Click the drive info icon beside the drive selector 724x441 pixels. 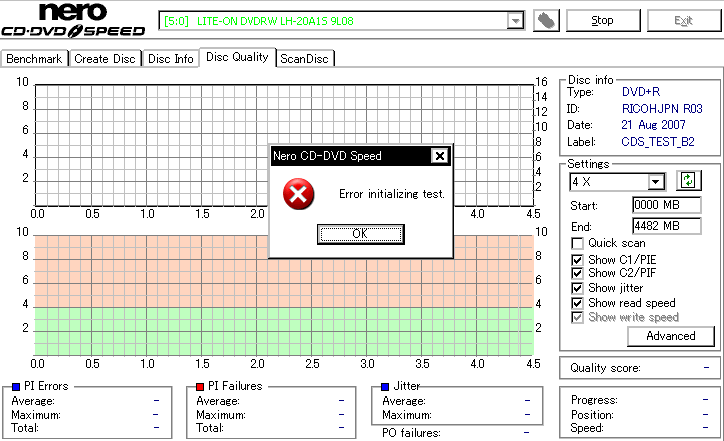pos(546,20)
